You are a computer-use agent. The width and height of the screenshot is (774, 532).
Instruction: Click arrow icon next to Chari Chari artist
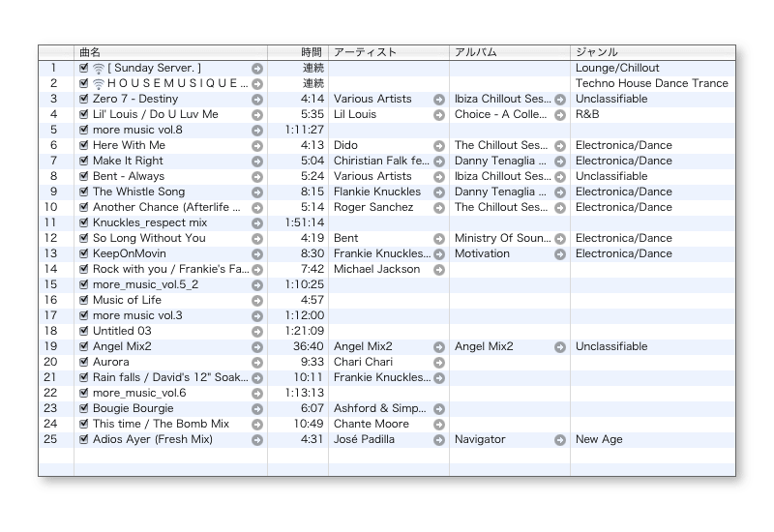[x=439, y=363]
